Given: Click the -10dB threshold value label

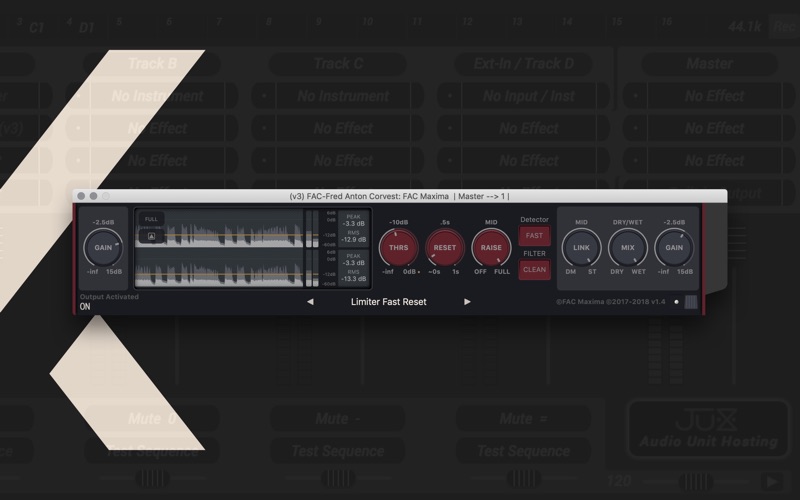Looking at the screenshot, I should tap(398, 222).
